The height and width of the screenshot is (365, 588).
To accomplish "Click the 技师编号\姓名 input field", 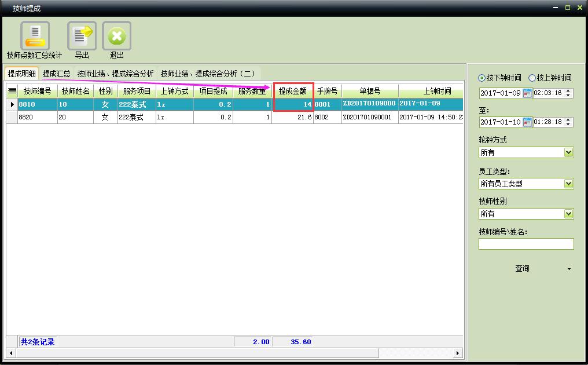I will [526, 244].
